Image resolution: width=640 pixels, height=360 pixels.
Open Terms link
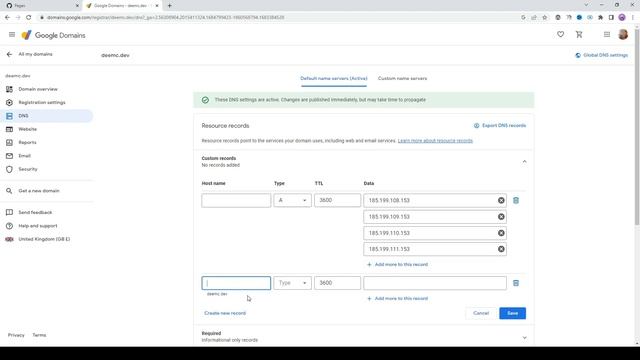pyautogui.click(x=39, y=335)
